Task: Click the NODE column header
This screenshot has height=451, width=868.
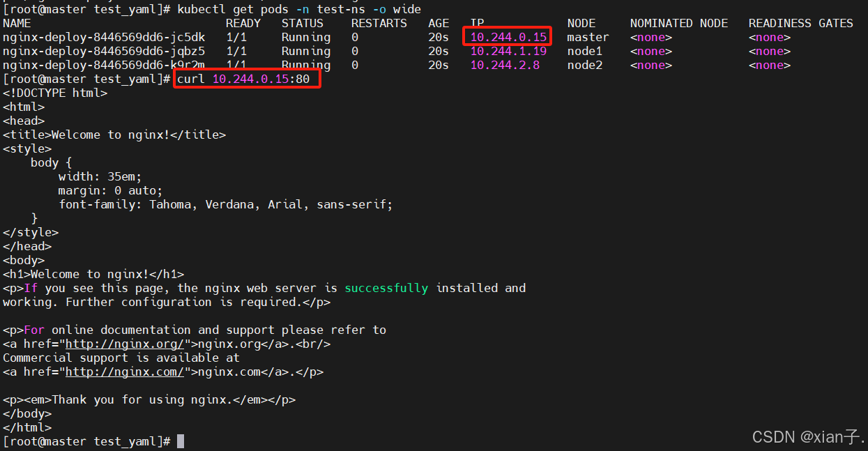Action: [581, 23]
